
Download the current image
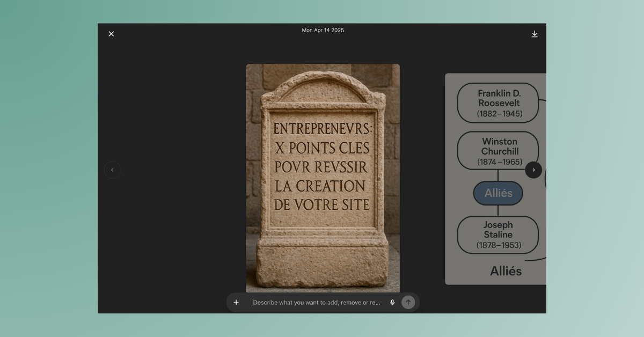pyautogui.click(x=535, y=33)
